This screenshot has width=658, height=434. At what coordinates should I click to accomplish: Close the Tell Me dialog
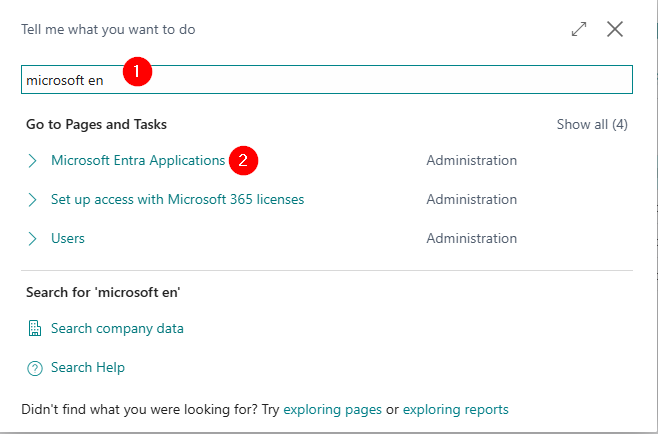tap(615, 29)
